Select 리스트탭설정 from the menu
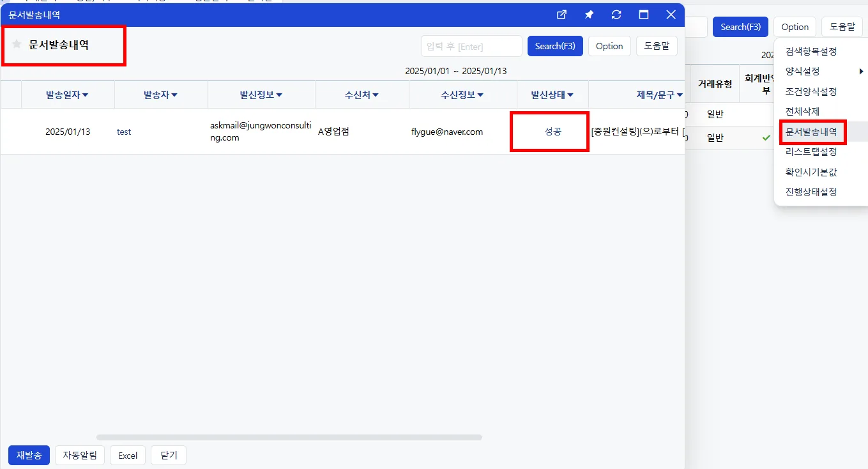This screenshot has height=469, width=868. 811,152
